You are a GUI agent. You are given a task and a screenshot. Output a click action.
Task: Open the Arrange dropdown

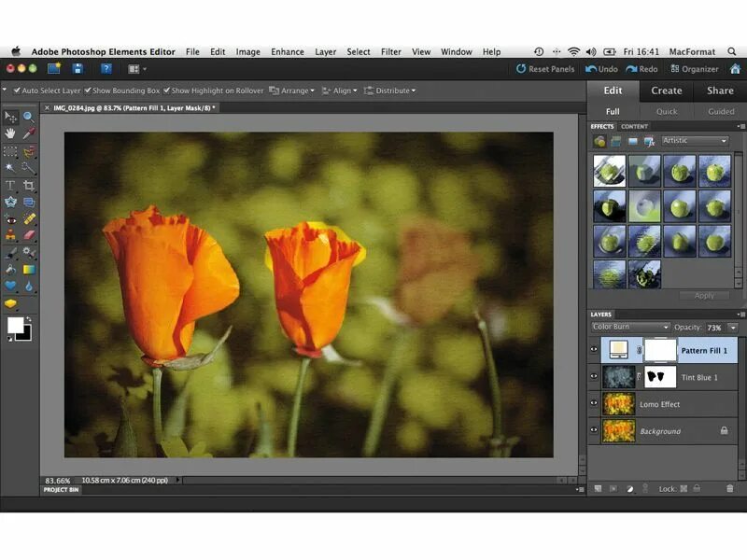click(x=291, y=91)
